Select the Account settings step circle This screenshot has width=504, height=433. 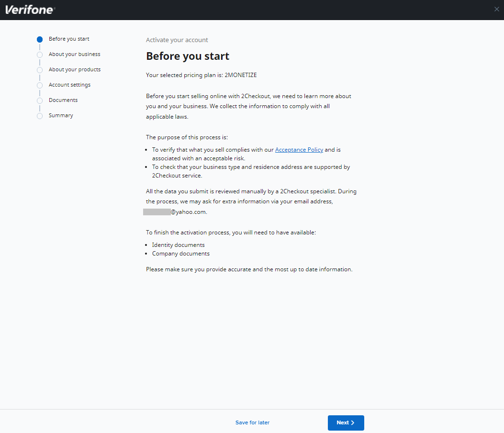pos(40,86)
